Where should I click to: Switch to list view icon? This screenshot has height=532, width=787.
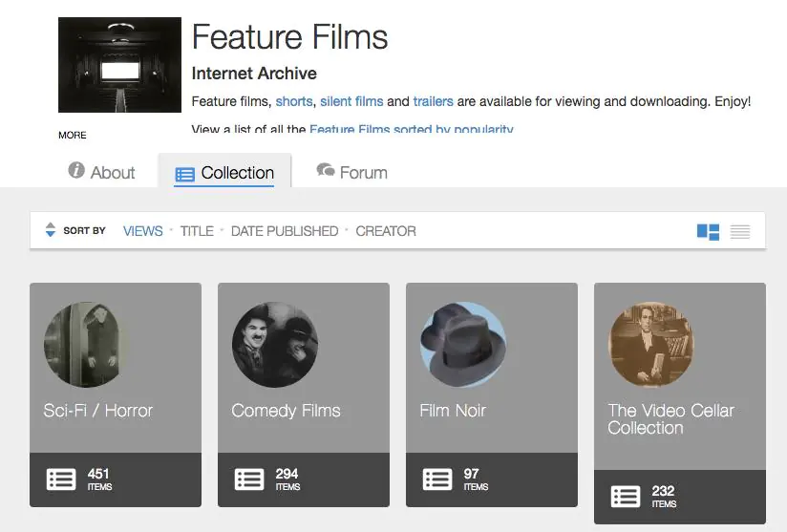point(740,231)
